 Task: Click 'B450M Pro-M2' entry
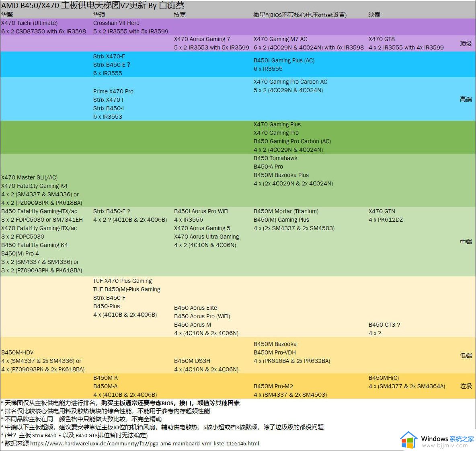[273, 386]
